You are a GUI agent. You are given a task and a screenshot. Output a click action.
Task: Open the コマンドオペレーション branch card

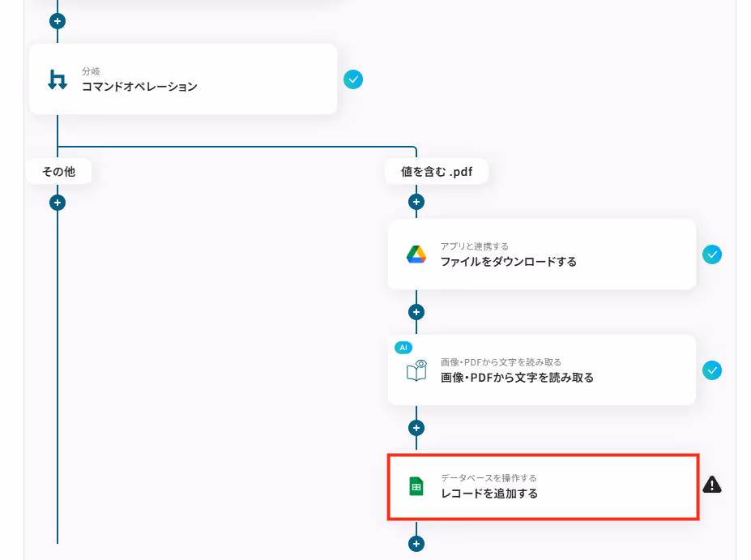point(183,79)
